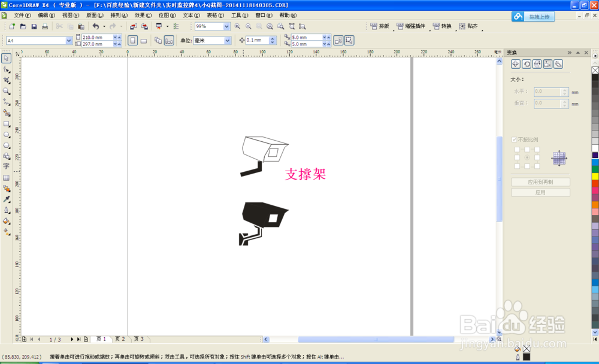Select the Rectangle tool
The height and width of the screenshot is (364, 599).
click(x=7, y=124)
